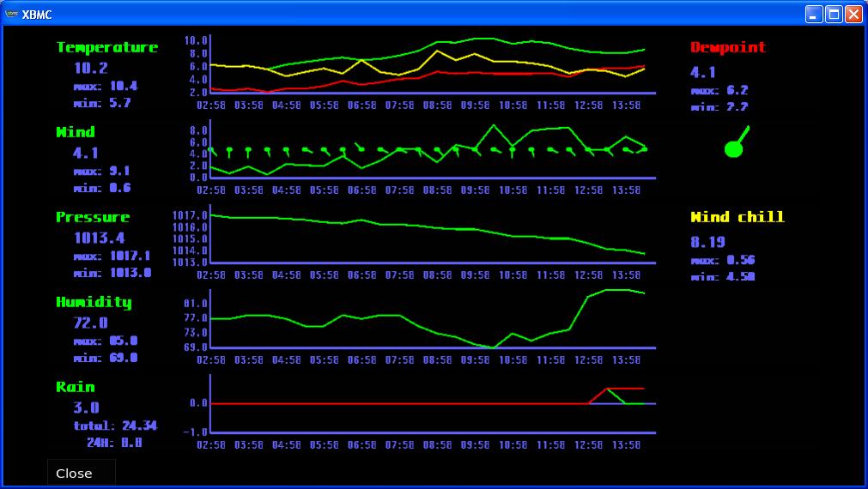Click the current humidity value 72.0
The image size is (868, 489).
click(x=91, y=323)
